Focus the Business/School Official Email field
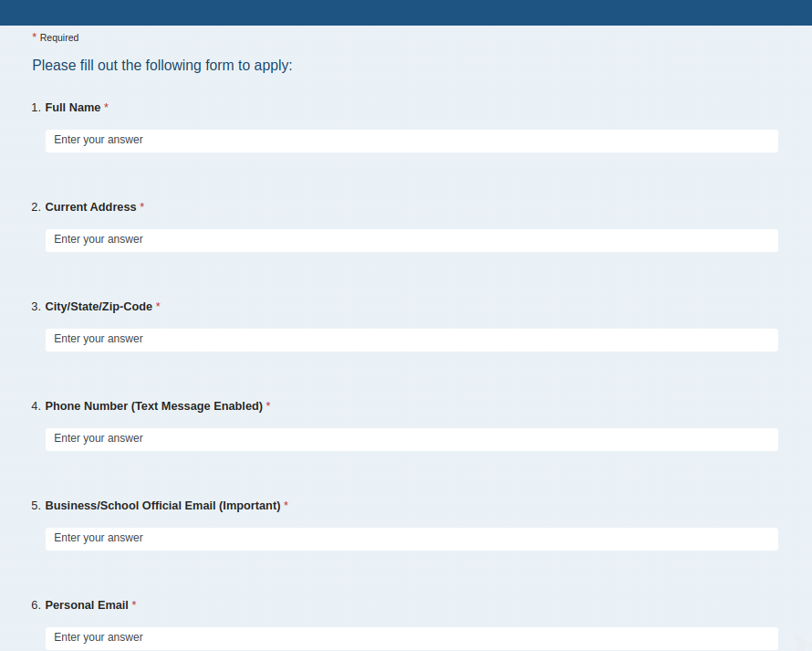 (x=411, y=539)
